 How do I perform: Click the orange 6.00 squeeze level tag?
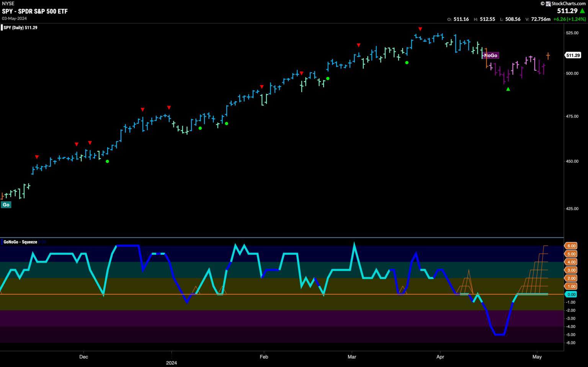pos(571,246)
